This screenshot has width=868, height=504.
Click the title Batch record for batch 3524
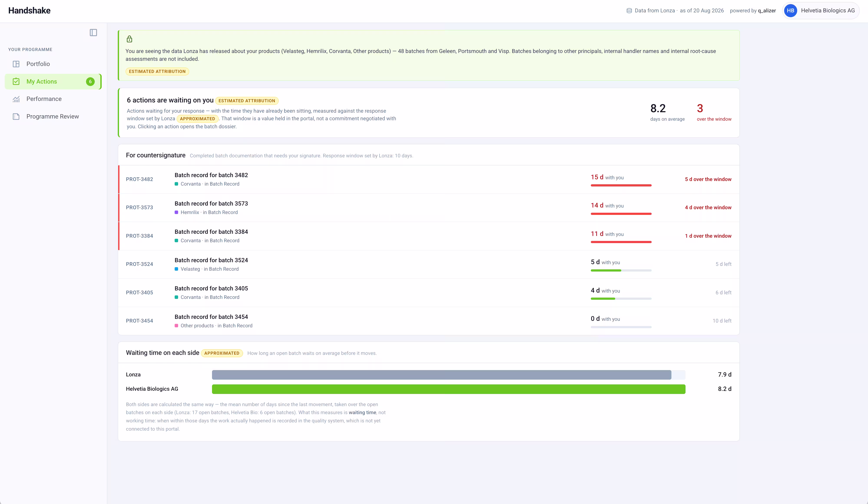(211, 260)
